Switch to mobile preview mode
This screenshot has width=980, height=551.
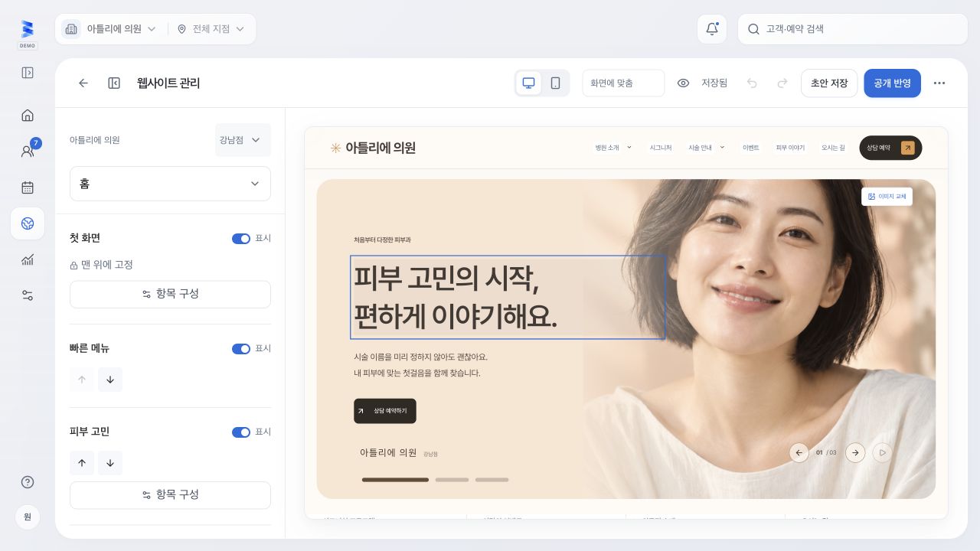[x=556, y=83]
